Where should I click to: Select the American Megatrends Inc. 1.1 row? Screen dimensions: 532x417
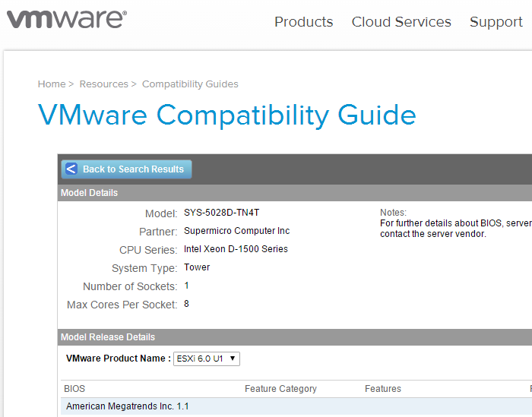click(296, 406)
